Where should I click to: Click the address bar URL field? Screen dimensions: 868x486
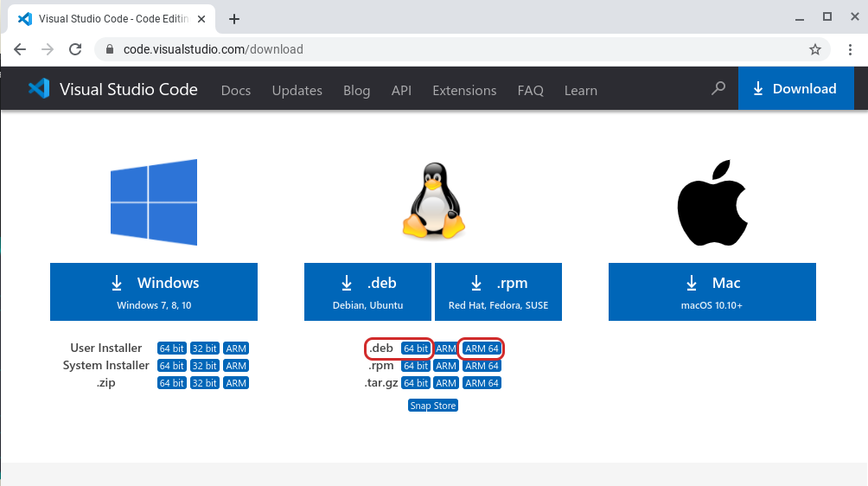click(432, 49)
